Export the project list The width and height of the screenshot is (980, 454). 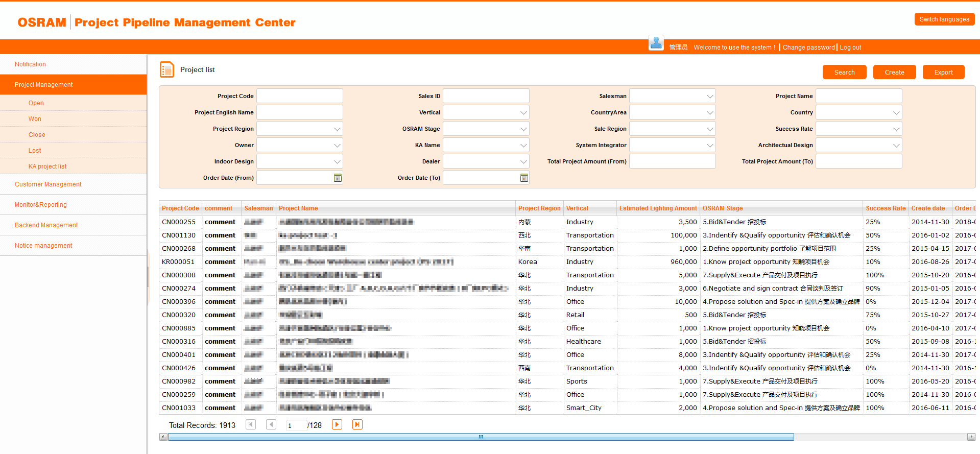click(x=944, y=72)
